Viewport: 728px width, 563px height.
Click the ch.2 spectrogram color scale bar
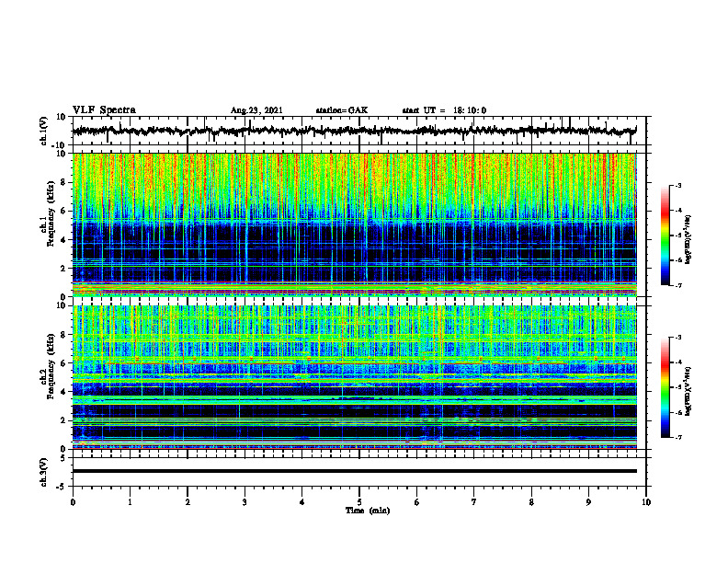click(x=665, y=387)
